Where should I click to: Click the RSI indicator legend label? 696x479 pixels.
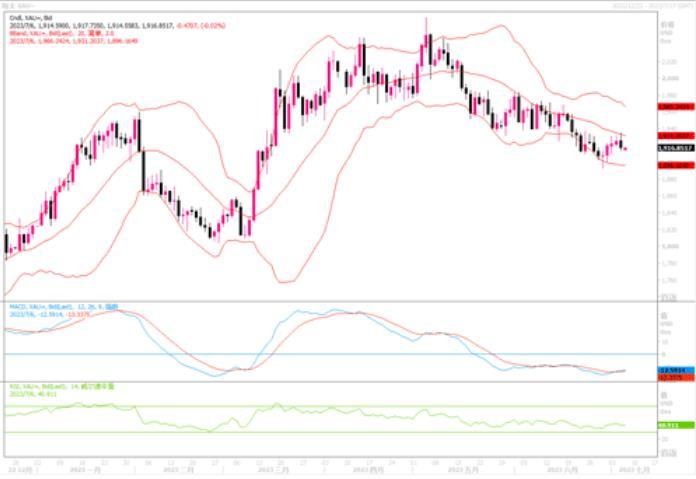tap(40, 386)
